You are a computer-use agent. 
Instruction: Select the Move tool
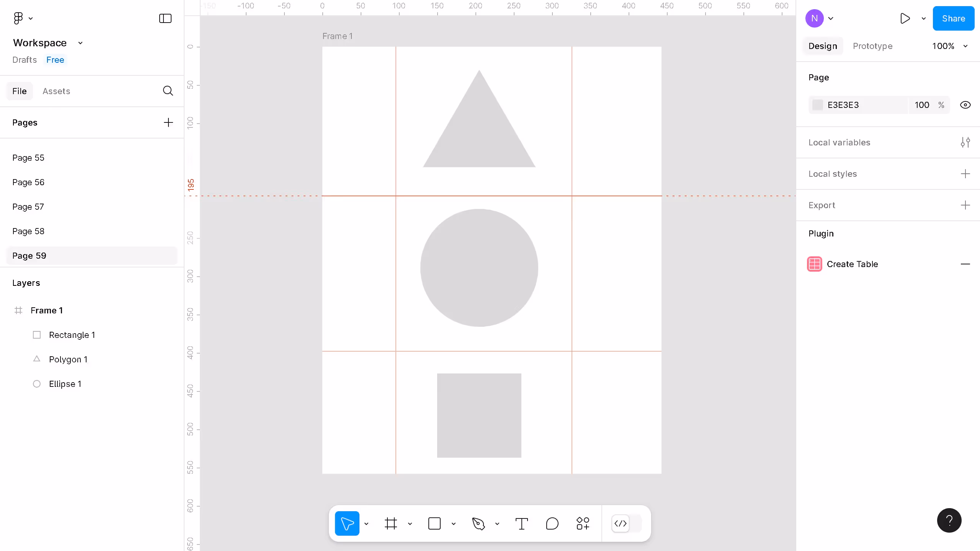(347, 523)
